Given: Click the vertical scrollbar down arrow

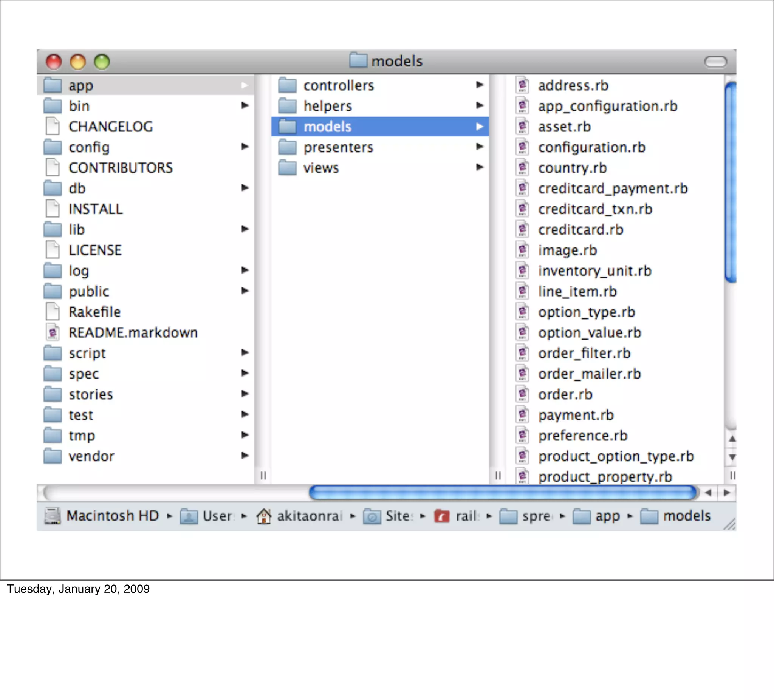Looking at the screenshot, I should point(732,457).
